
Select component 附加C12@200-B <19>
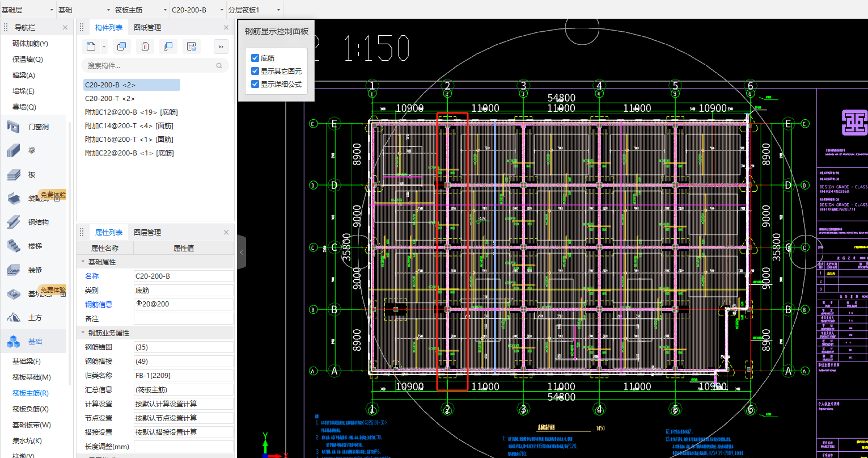click(131, 112)
